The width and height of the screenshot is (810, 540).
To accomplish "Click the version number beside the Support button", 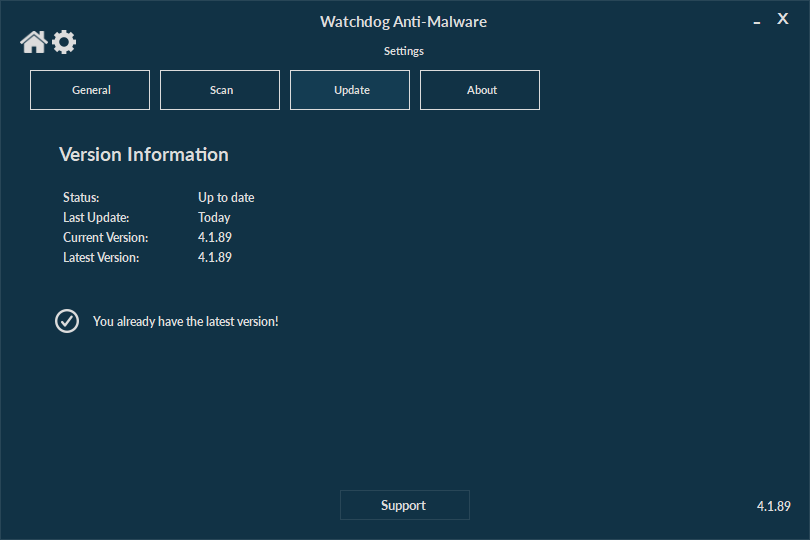I will pos(773,506).
